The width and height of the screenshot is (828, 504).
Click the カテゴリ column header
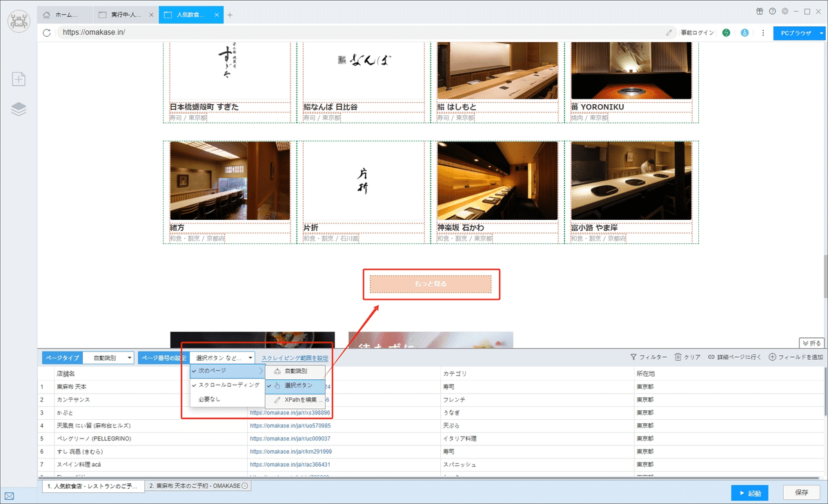(537, 373)
